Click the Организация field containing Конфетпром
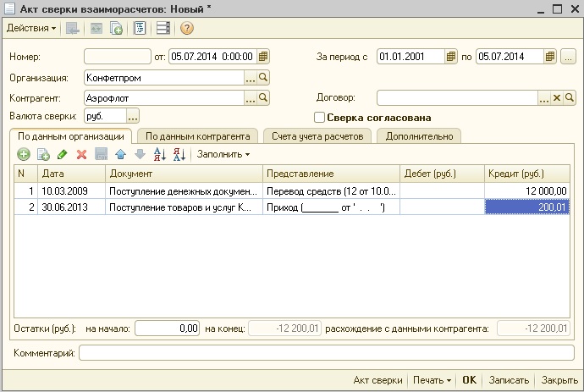 point(164,78)
